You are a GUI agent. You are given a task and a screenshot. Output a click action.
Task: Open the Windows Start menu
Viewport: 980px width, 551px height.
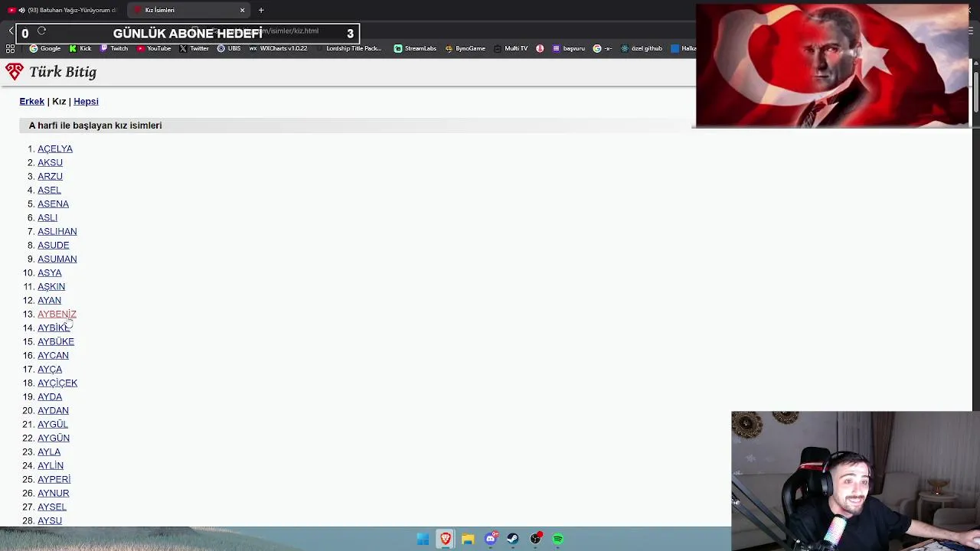point(423,539)
